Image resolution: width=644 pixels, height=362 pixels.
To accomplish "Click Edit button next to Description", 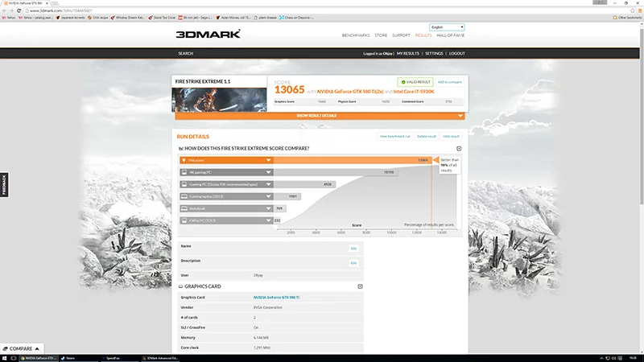I will tap(353, 263).
